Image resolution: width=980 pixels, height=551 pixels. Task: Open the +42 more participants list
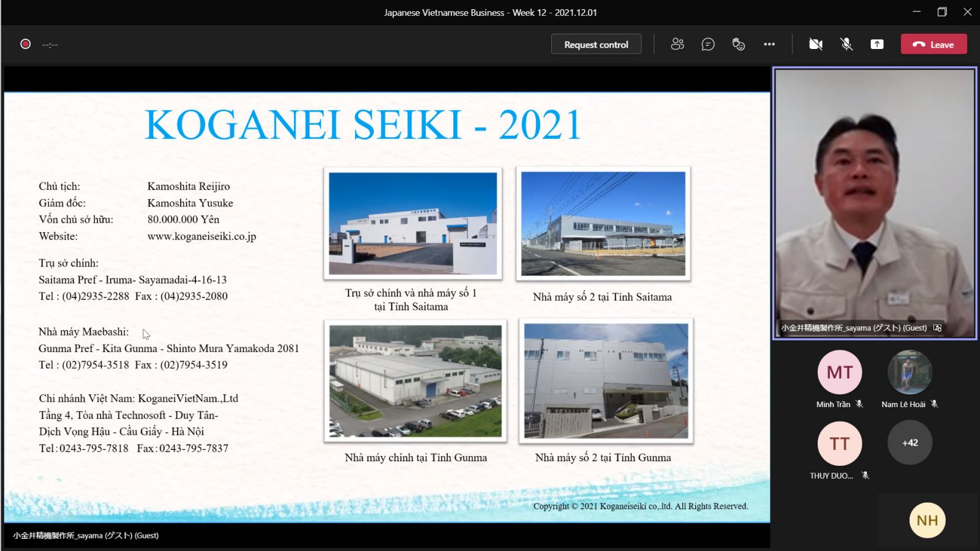tap(910, 443)
